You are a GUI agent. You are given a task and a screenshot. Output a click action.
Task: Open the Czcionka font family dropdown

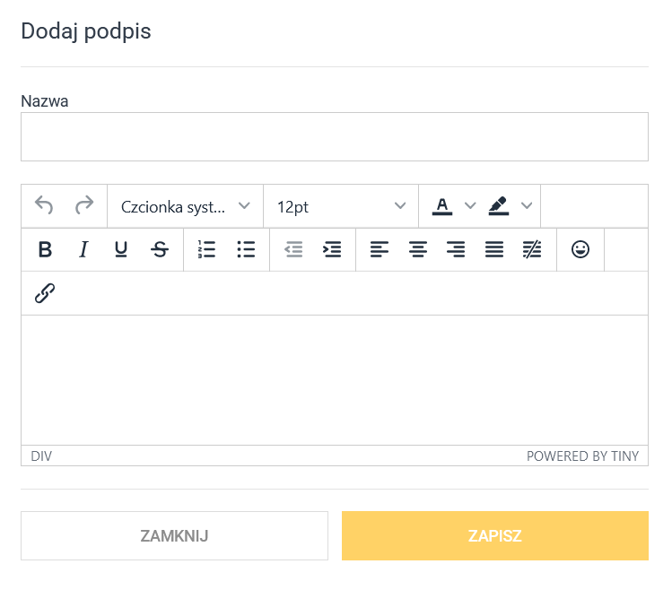click(185, 206)
